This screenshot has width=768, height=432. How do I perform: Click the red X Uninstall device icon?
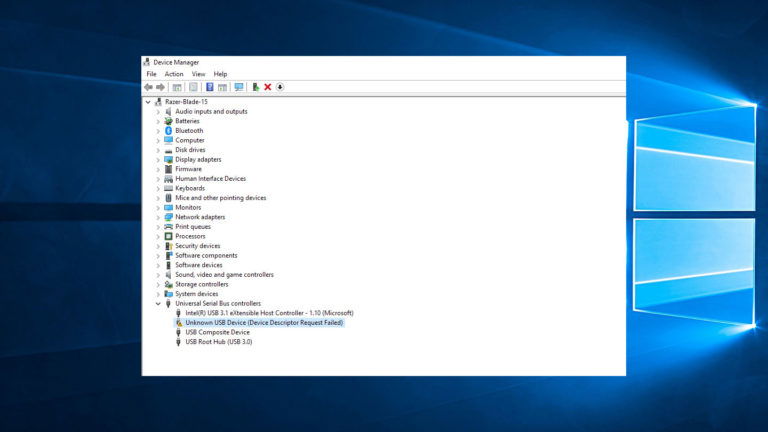coord(267,87)
